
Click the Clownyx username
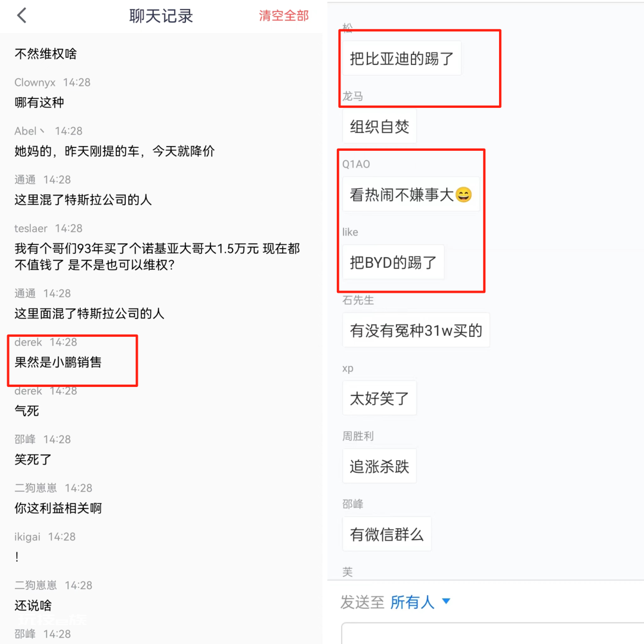pyautogui.click(x=35, y=82)
